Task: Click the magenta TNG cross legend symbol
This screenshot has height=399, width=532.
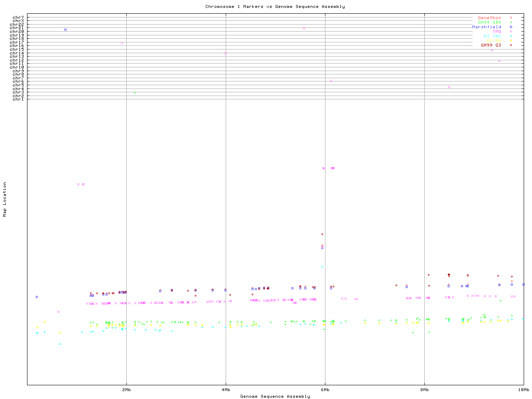Action: click(511, 32)
